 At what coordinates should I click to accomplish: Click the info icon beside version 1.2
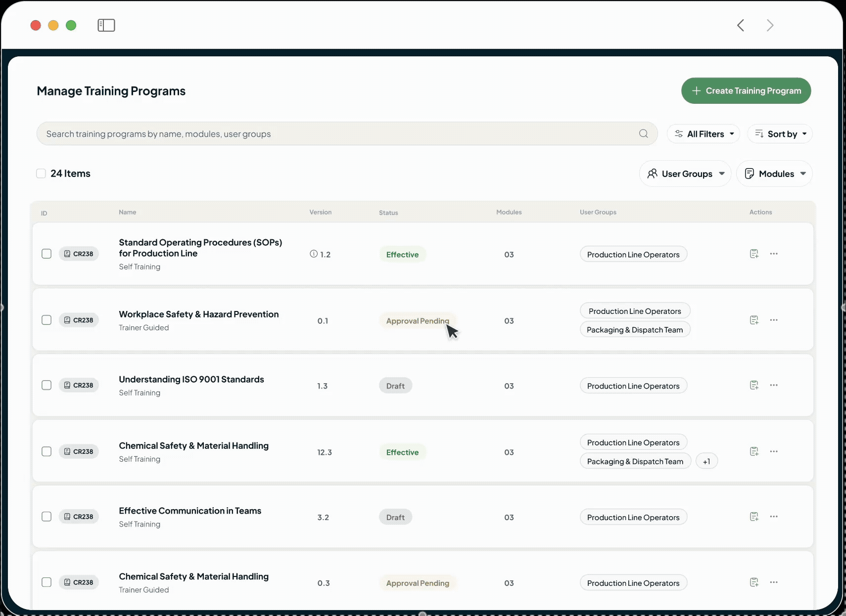[314, 254]
